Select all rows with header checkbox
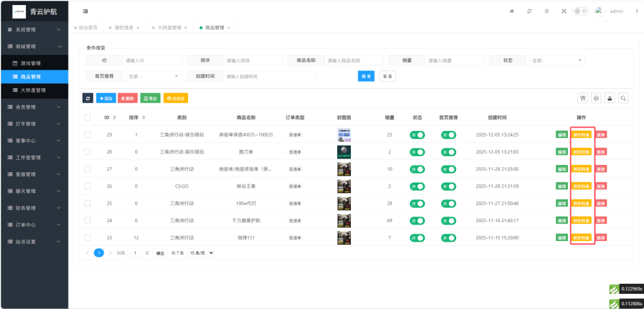 point(87,118)
